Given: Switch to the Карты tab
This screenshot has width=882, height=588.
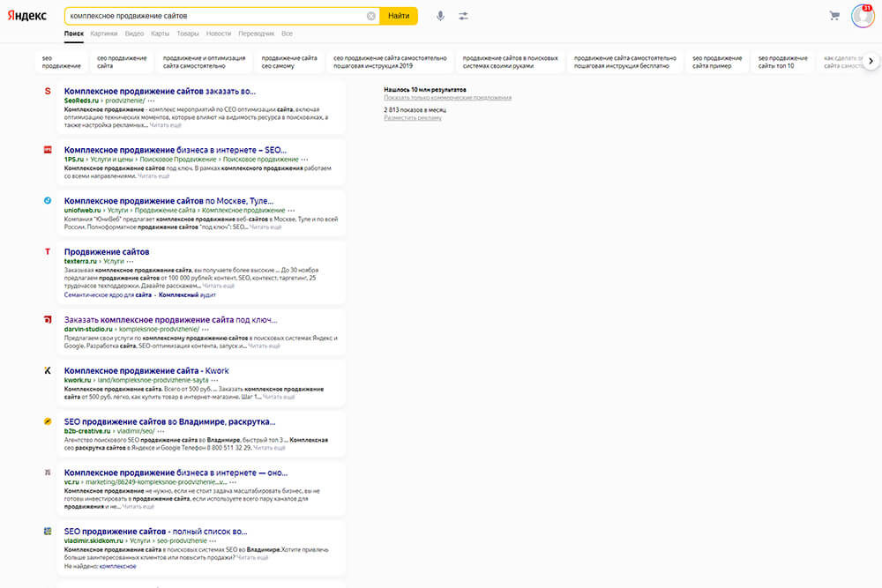Looking at the screenshot, I should (161, 33).
